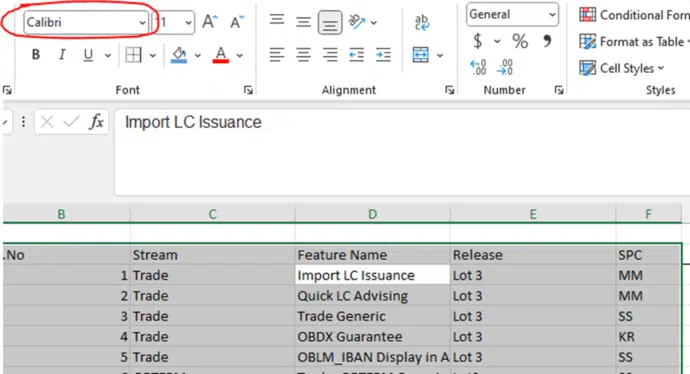Open the accounting format dropdown arrow
Viewport: 690px width, 374px height.
(x=497, y=41)
